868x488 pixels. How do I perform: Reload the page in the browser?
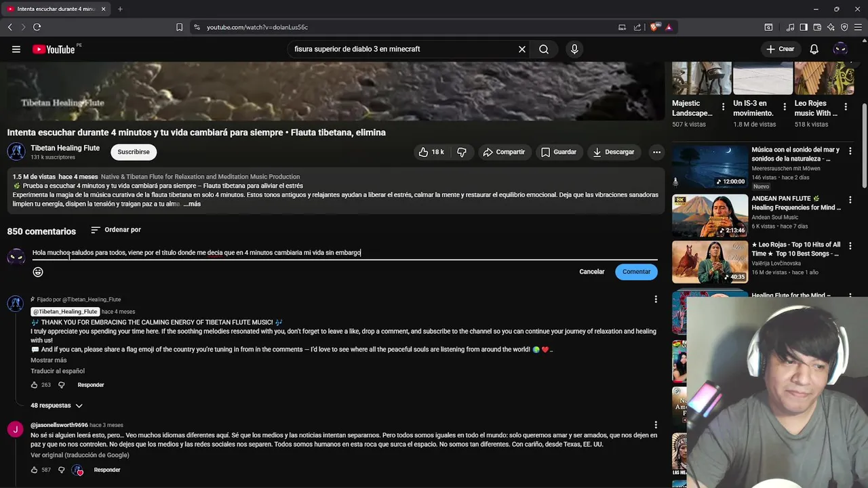[37, 27]
